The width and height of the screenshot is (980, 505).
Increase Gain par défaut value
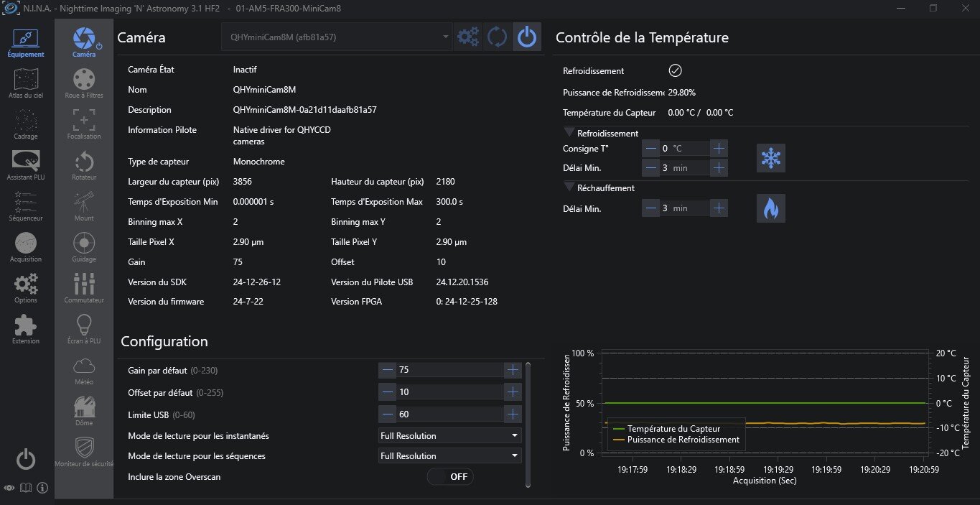pyautogui.click(x=513, y=369)
